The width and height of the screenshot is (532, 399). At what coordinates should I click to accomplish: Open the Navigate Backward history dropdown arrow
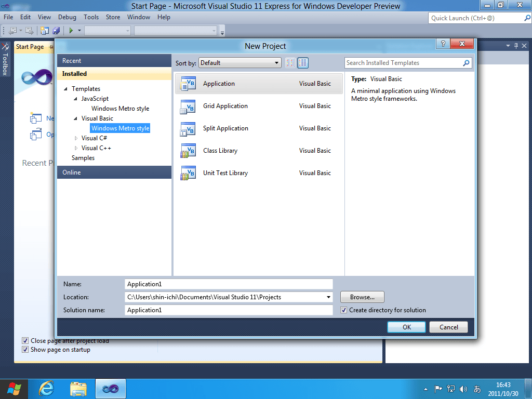[x=21, y=31]
